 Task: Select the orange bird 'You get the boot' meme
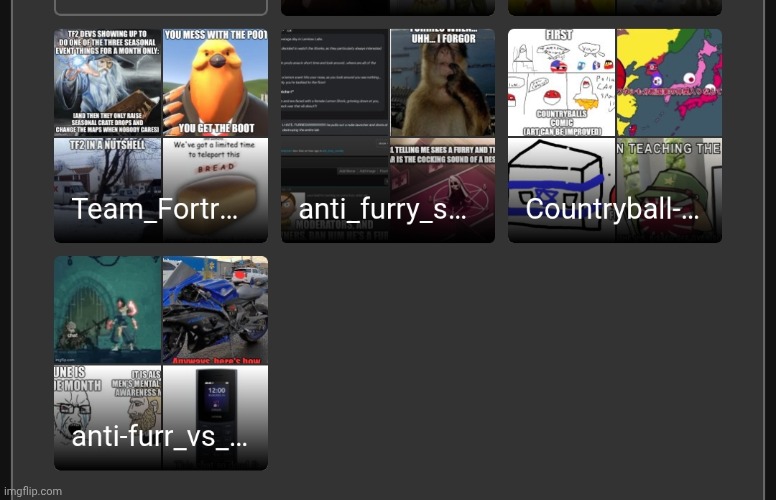point(215,82)
